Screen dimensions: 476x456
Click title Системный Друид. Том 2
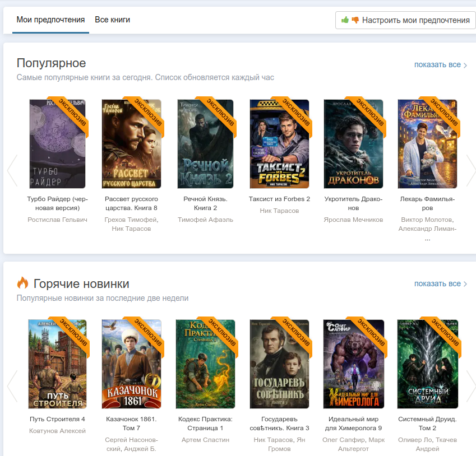427,424
